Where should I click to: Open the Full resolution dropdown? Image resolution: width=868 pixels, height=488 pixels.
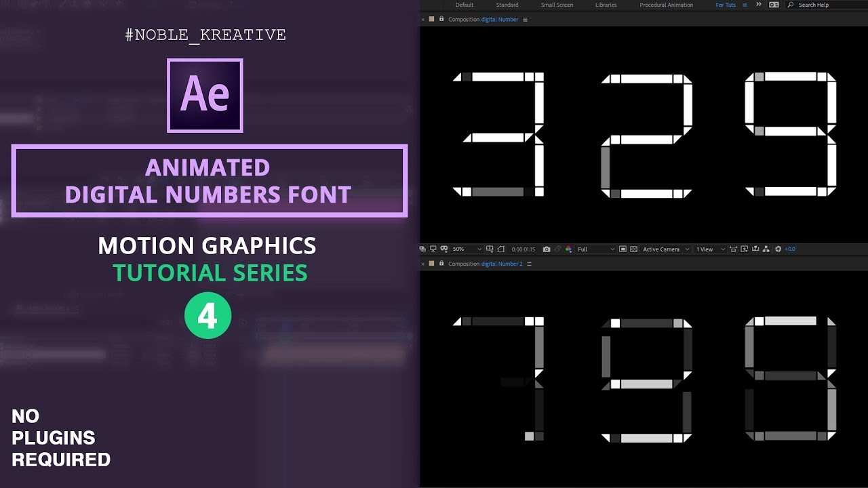(593, 249)
